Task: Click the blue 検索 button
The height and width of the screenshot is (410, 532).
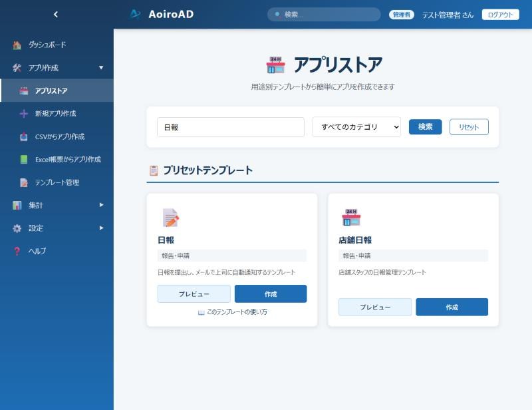Action: pos(425,126)
